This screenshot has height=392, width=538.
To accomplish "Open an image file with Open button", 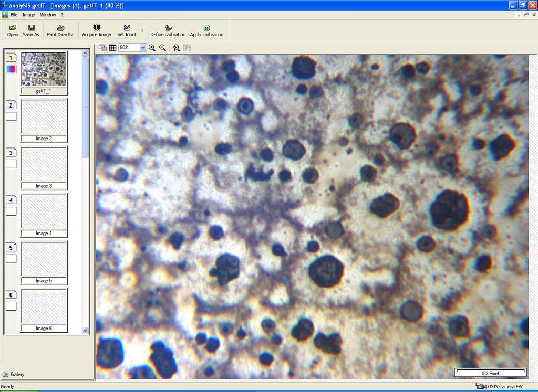I will (x=13, y=30).
